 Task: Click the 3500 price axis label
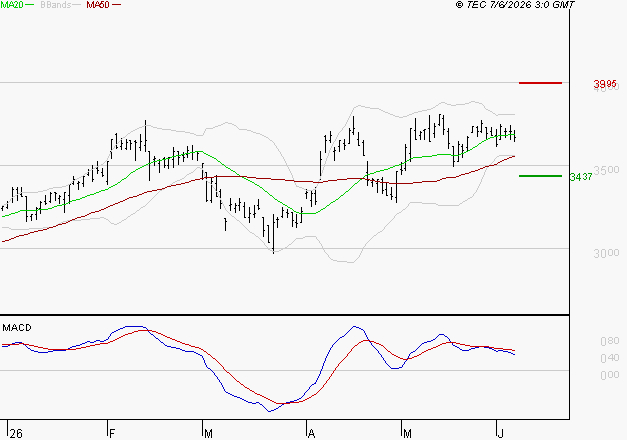606,170
